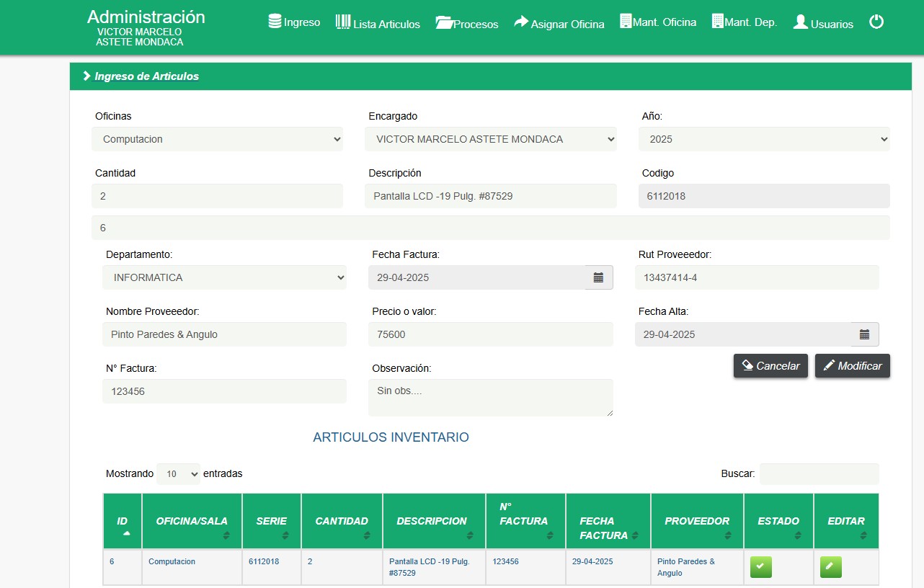Sort by FECHA FACTURA column header

pyautogui.click(x=608, y=521)
